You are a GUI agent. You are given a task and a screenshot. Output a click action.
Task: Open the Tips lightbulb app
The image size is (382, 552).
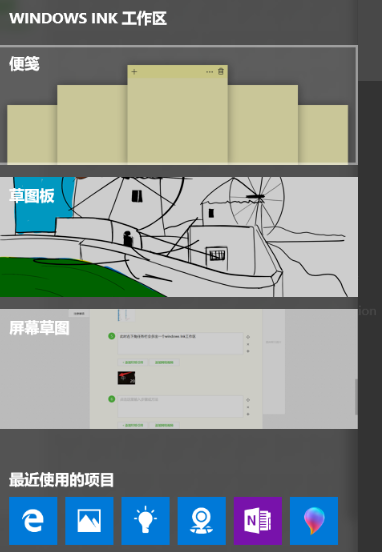[145, 521]
